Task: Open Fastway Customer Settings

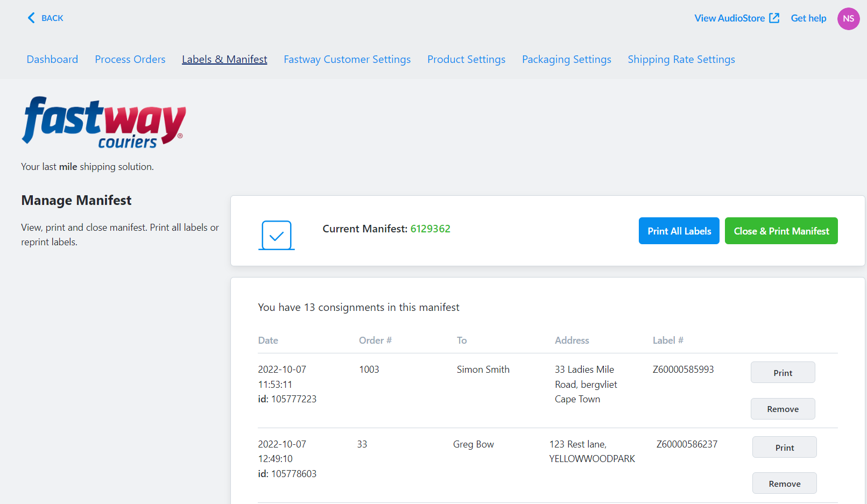Action: [x=347, y=59]
